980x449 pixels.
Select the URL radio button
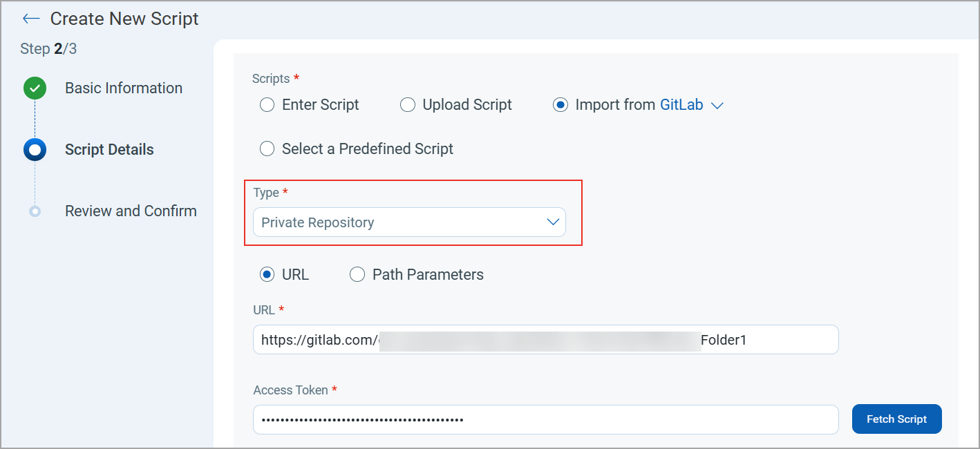point(267,275)
